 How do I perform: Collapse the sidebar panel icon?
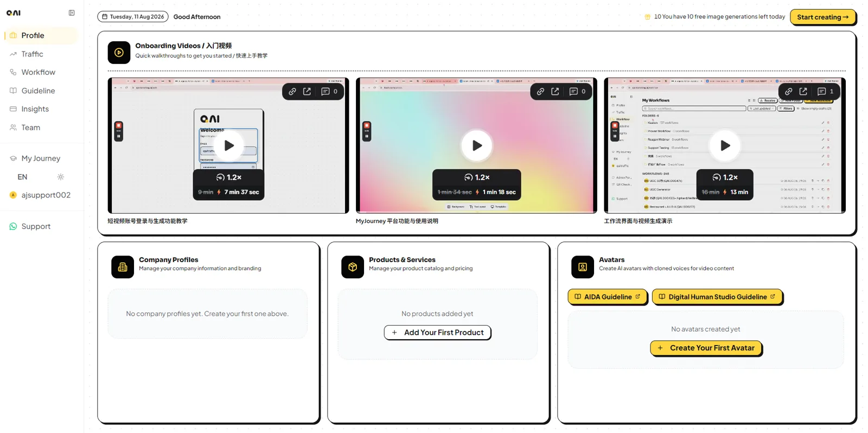pos(72,12)
